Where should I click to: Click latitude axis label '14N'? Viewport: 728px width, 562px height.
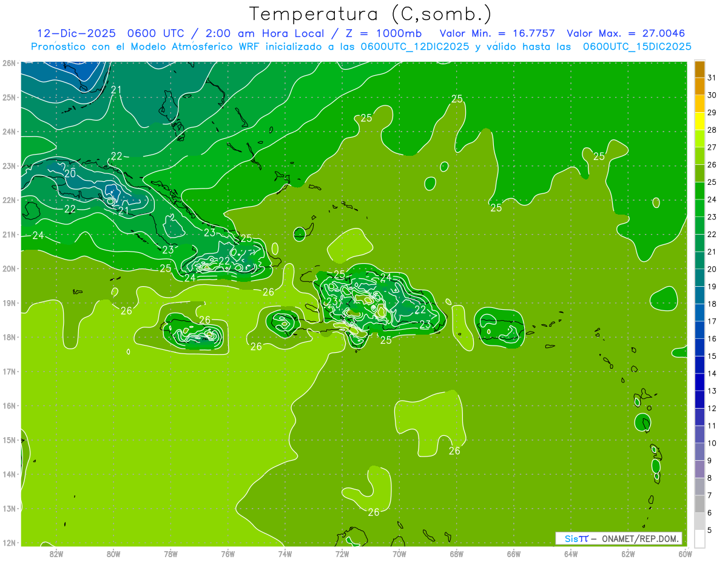click(9, 474)
